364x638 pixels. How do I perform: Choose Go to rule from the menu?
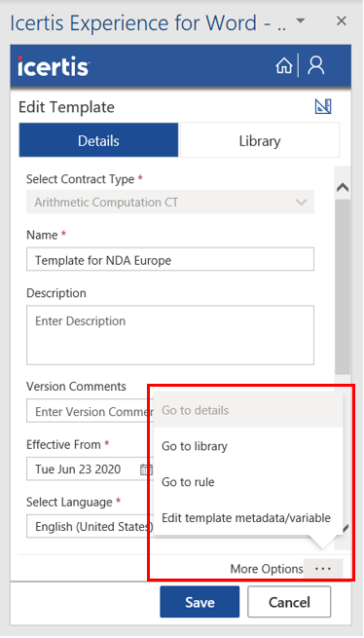pyautogui.click(x=248, y=482)
